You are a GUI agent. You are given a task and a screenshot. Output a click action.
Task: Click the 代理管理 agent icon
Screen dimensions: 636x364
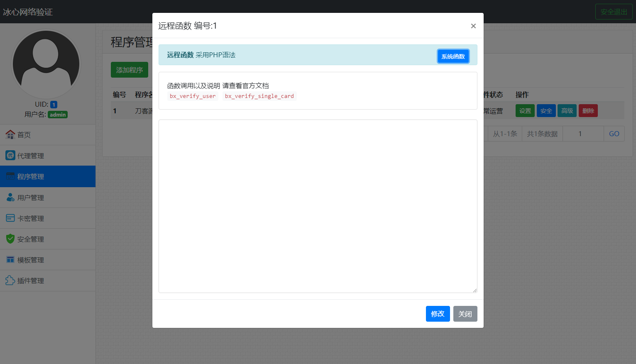coord(10,155)
